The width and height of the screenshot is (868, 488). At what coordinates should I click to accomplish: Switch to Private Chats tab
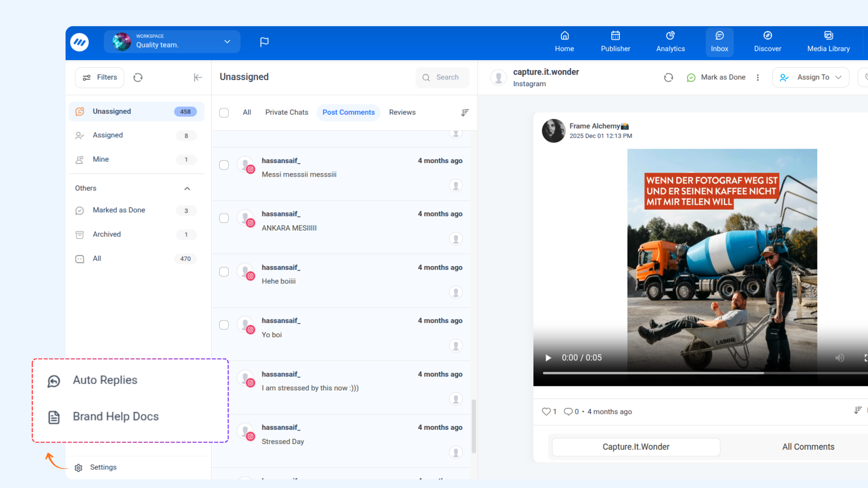[287, 113]
